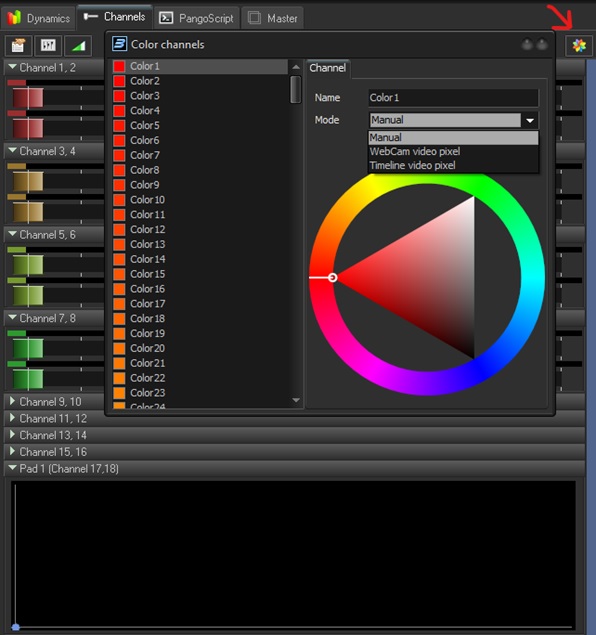The height and width of the screenshot is (635, 596).
Task: Switch to the PangoScript tab
Action: (x=196, y=18)
